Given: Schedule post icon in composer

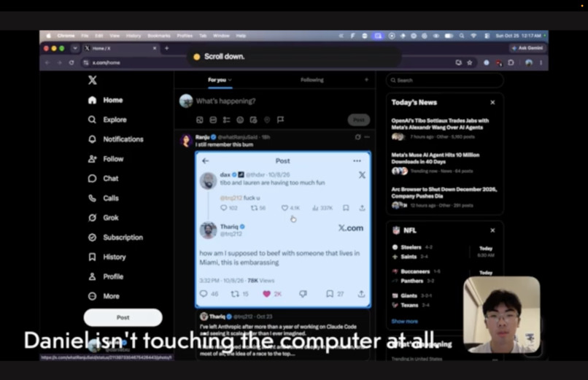Looking at the screenshot, I should pyautogui.click(x=253, y=120).
